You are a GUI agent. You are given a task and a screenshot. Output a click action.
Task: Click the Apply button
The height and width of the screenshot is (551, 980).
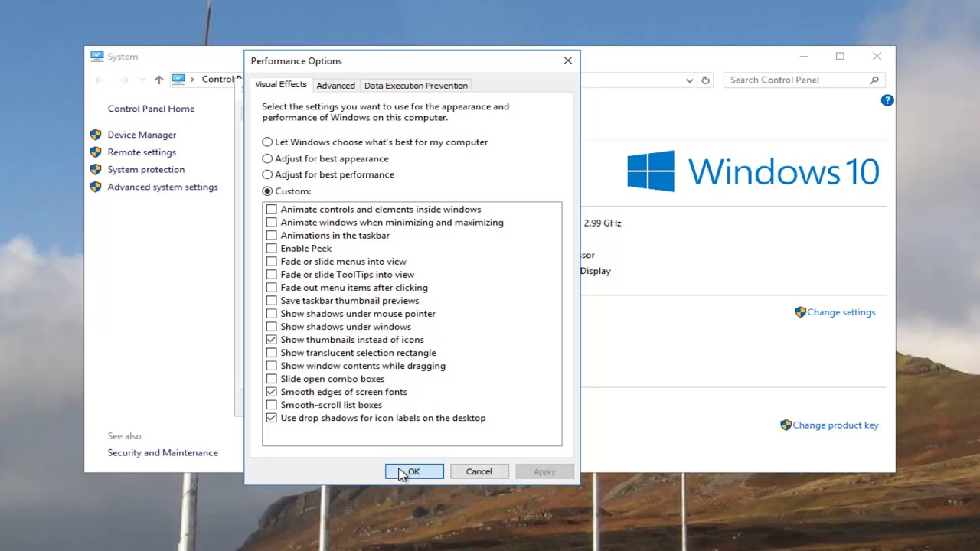[544, 471]
